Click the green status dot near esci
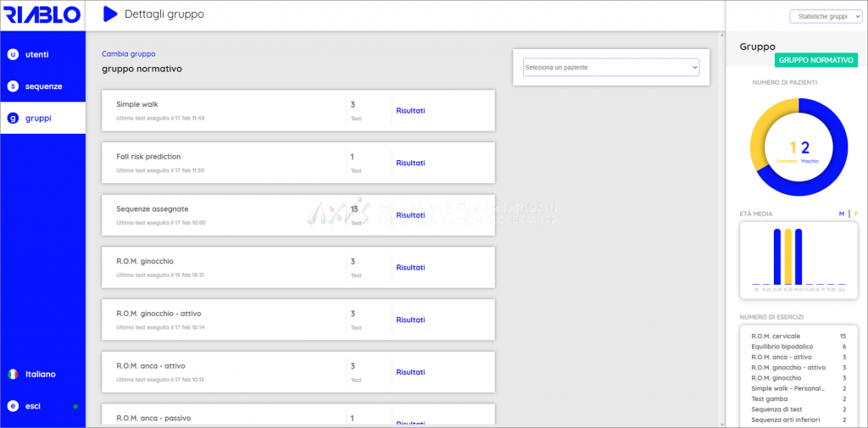The image size is (868, 428). 75,407
